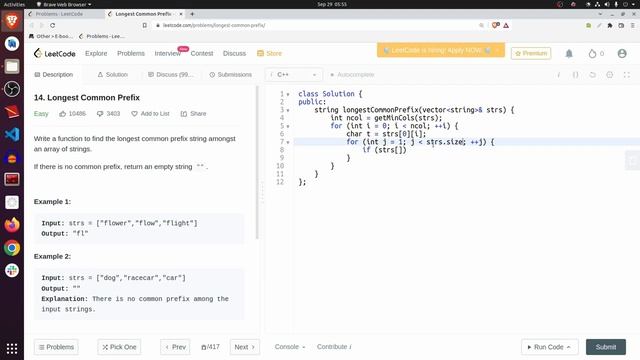Show applications grid in the dock
The height and width of the screenshot is (360, 640).
12,348
